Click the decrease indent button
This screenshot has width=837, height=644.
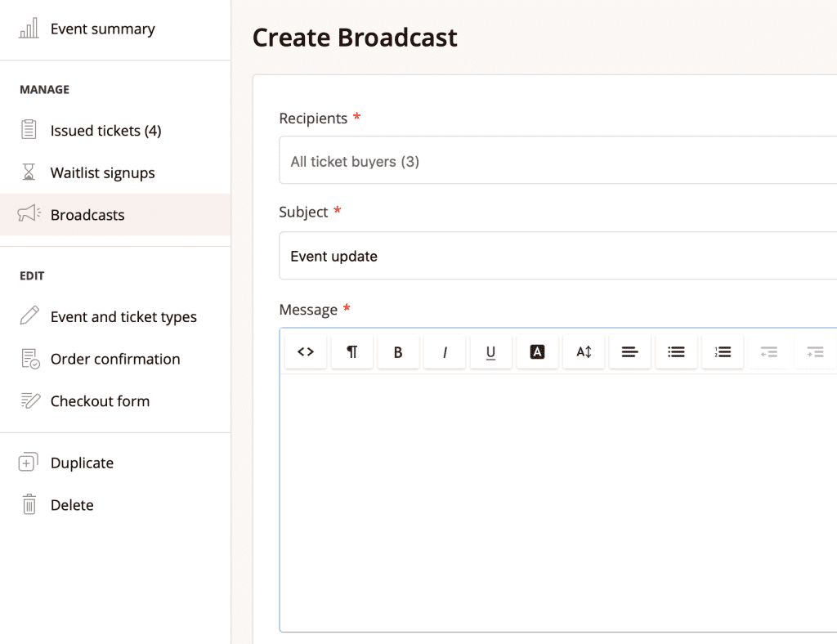769,351
